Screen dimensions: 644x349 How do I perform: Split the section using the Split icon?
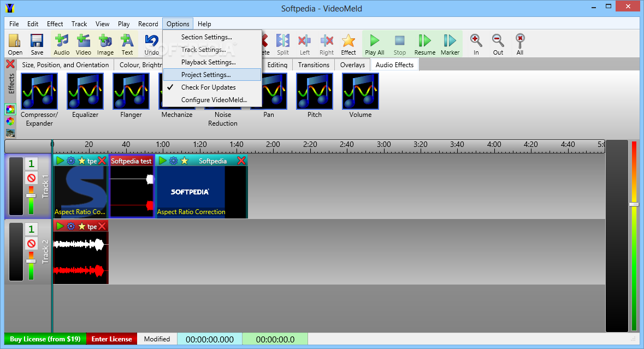point(282,44)
